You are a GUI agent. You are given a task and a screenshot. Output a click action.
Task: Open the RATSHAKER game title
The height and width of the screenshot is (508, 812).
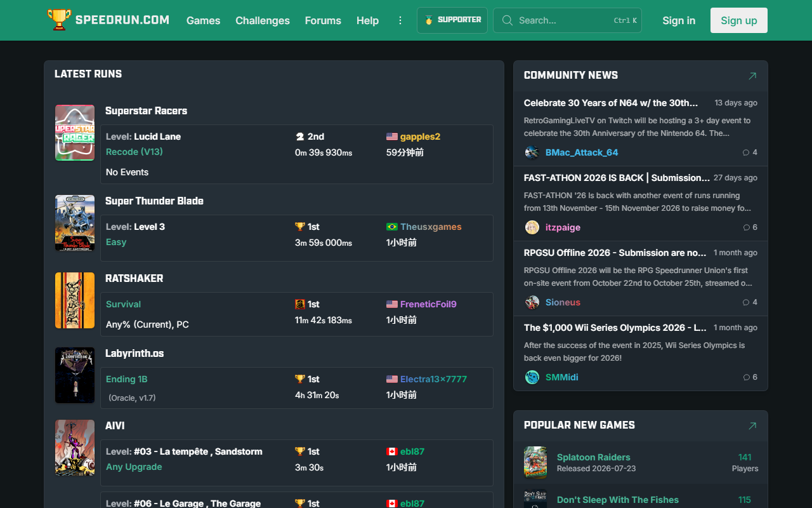(x=134, y=278)
